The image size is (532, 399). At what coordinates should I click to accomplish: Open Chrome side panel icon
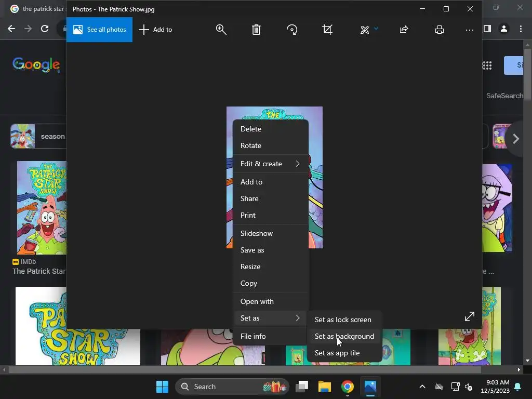pyautogui.click(x=487, y=29)
